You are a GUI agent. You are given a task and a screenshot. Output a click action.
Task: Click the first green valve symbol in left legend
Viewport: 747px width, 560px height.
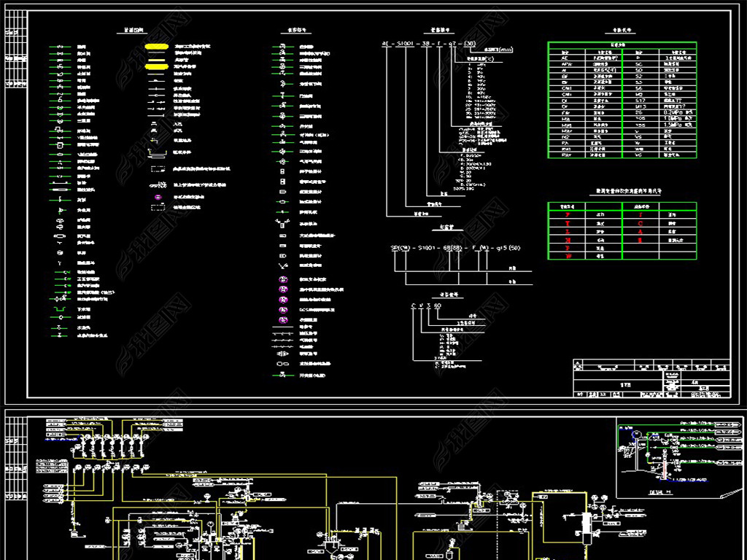click(x=60, y=47)
